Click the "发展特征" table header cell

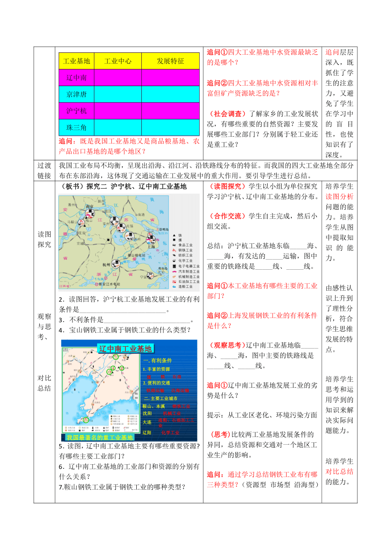(170, 61)
